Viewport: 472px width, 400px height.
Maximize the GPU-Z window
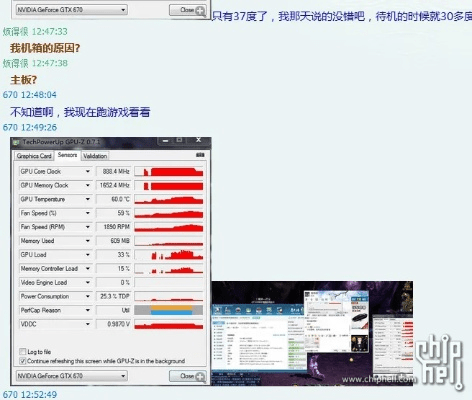click(179, 141)
